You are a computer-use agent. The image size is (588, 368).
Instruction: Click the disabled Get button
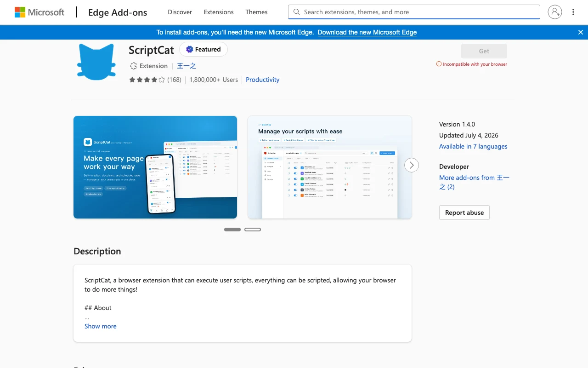pyautogui.click(x=484, y=51)
